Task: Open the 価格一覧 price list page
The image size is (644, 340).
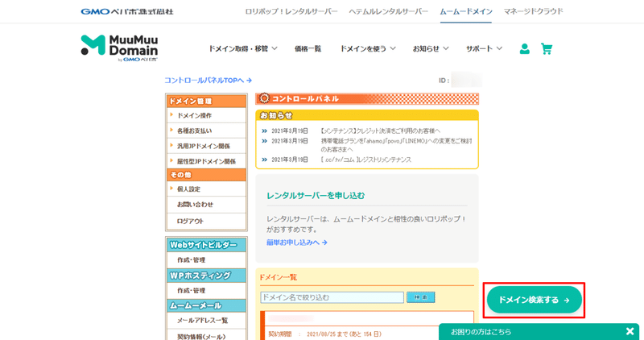Action: (x=308, y=48)
